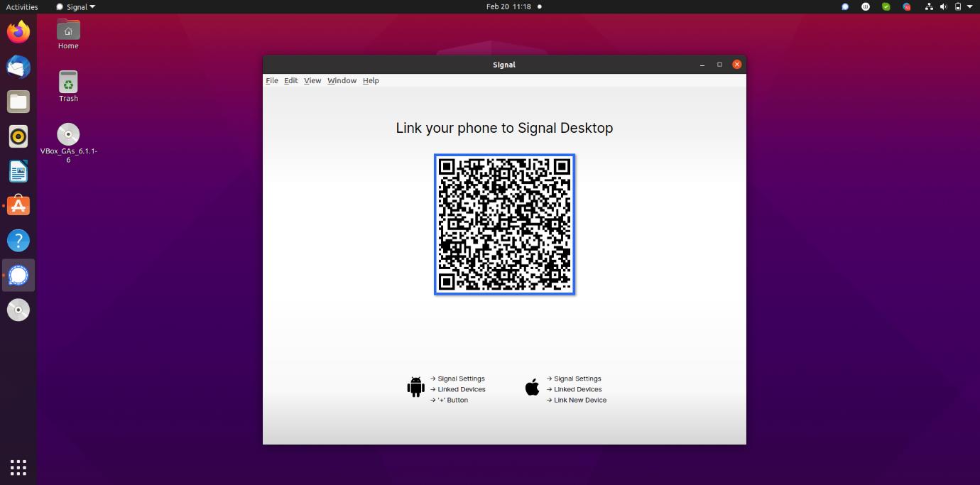Click the Activities button

(22, 7)
